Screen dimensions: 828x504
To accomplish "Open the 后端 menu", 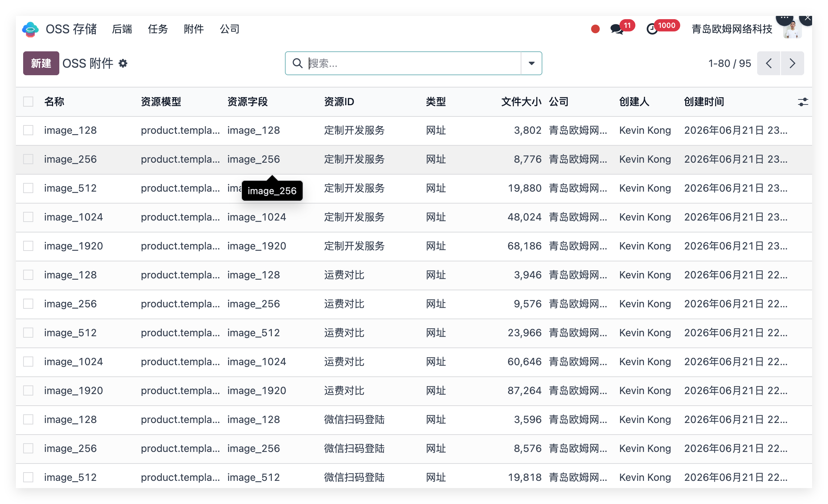I will [122, 29].
